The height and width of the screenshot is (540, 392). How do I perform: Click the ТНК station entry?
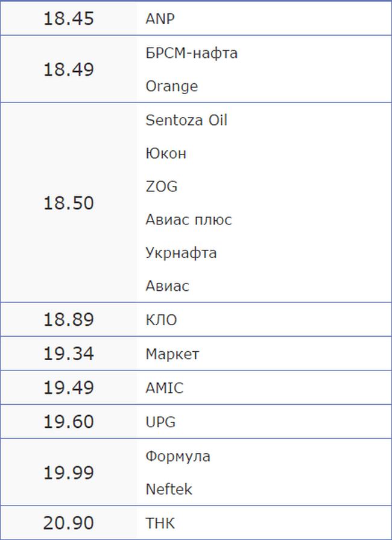160,523
